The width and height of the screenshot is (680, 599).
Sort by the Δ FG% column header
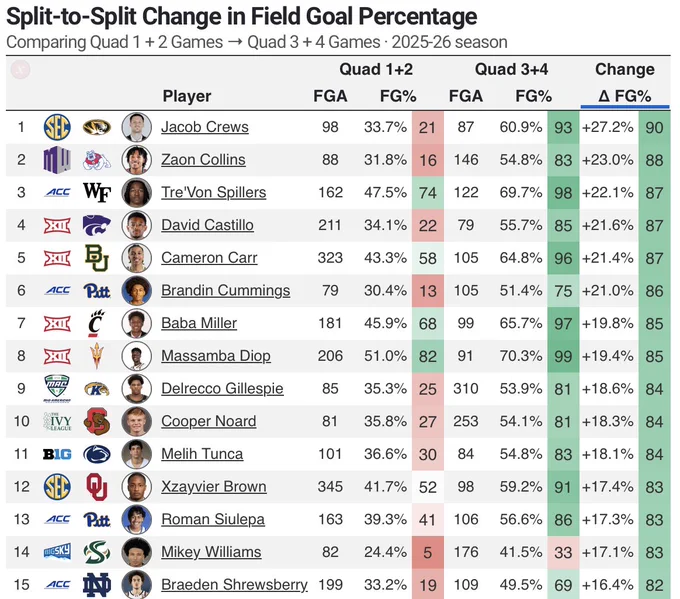624,96
